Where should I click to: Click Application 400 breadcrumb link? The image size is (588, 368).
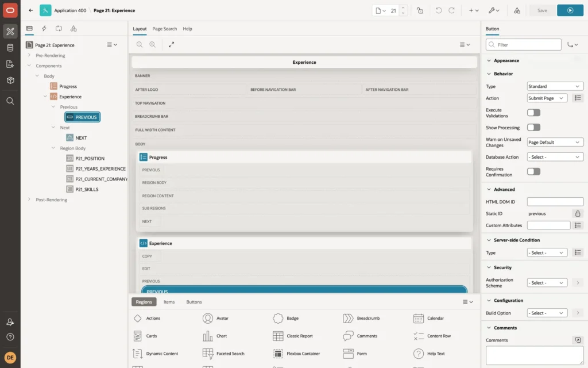[70, 10]
